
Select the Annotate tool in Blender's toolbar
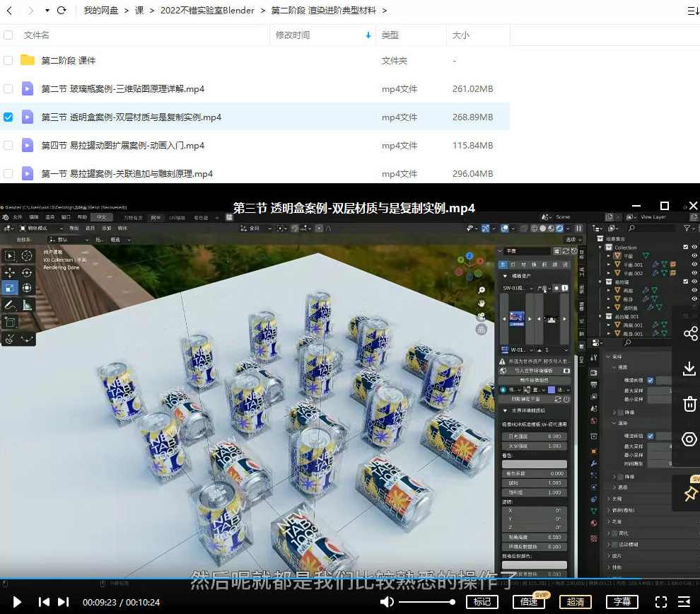(x=10, y=304)
